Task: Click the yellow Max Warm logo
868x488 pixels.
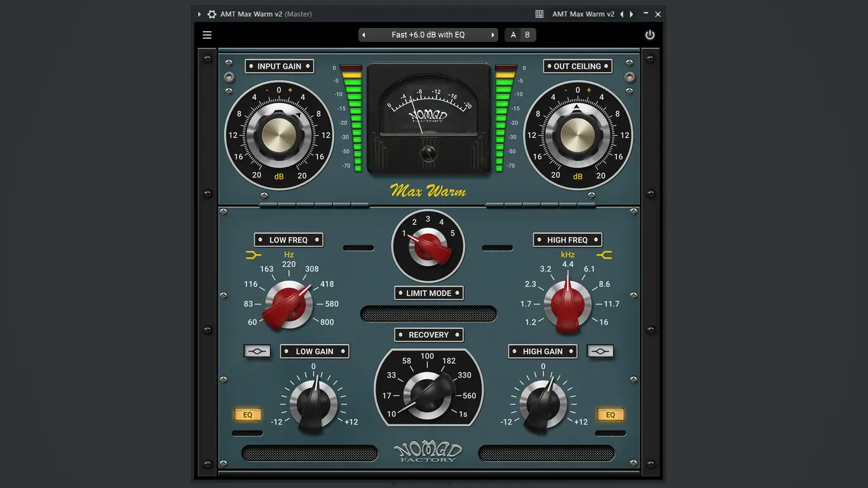Action: coord(428,190)
